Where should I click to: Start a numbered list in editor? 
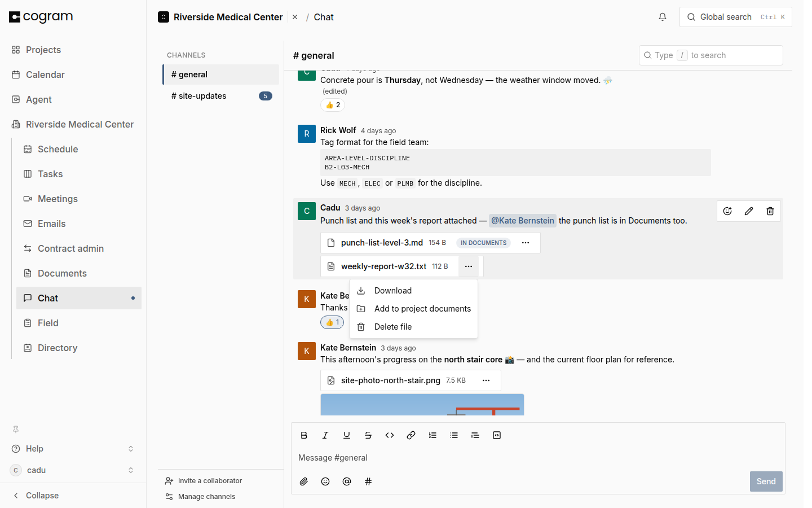[x=433, y=435]
